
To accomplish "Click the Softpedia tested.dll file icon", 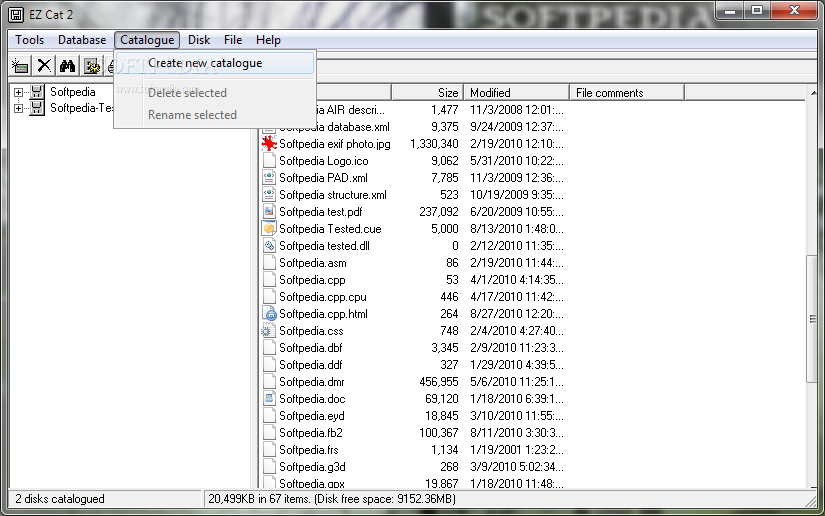I will click(269, 246).
